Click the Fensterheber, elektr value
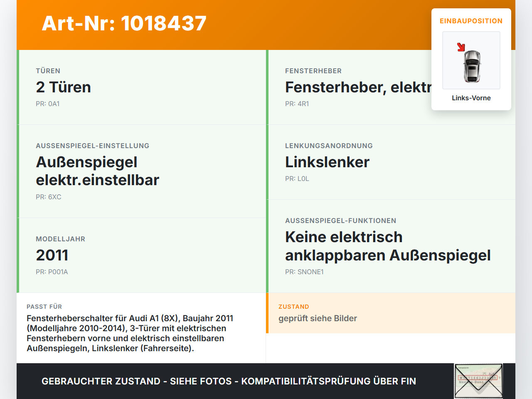This screenshot has height=399, width=532. [x=358, y=87]
